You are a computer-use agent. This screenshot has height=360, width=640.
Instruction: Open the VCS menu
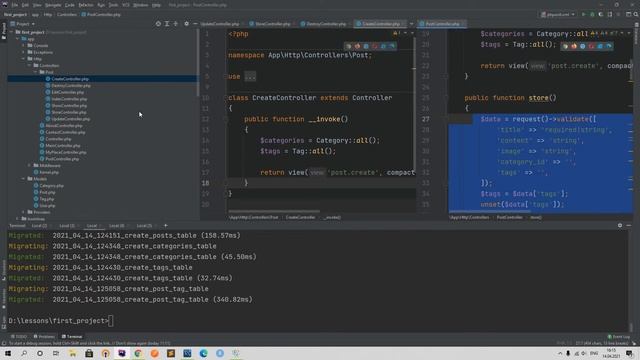click(126, 5)
